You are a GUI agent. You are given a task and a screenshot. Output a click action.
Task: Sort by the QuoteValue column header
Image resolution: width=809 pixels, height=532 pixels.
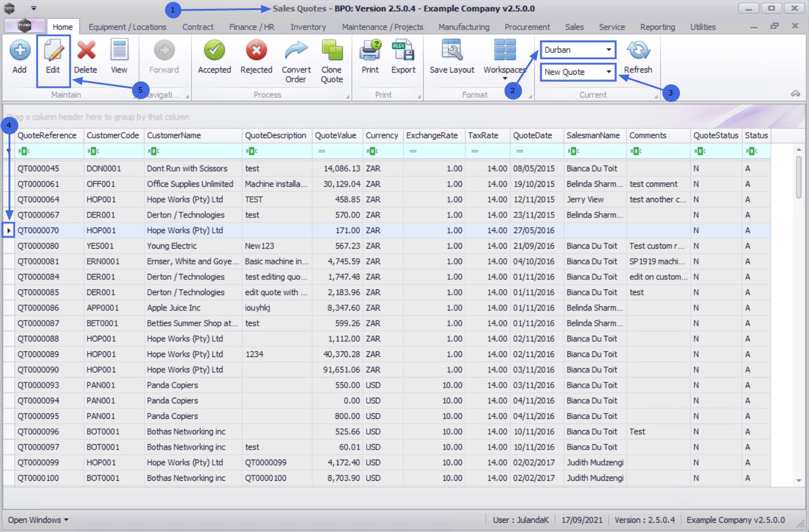point(335,136)
